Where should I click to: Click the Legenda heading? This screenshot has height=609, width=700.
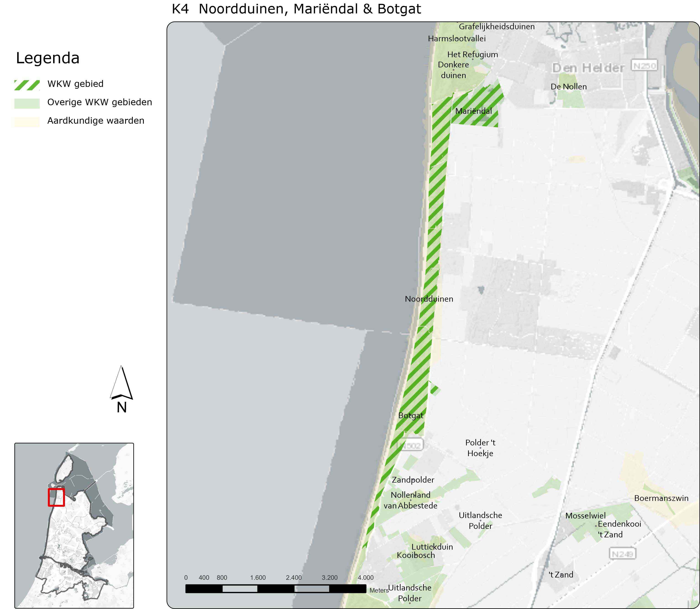[x=48, y=58]
